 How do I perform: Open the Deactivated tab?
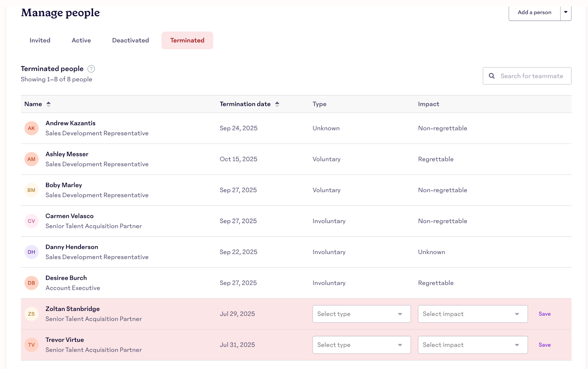130,40
